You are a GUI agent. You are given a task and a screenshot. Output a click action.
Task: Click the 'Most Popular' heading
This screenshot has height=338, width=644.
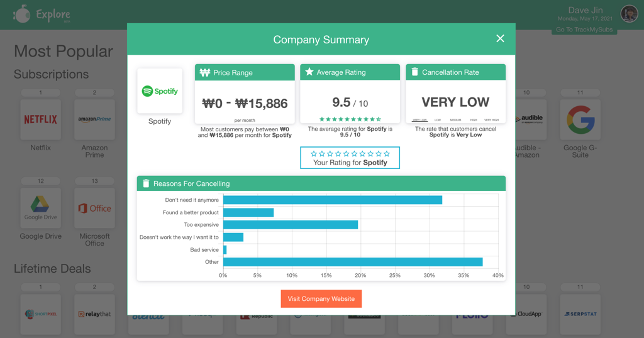[x=64, y=52]
